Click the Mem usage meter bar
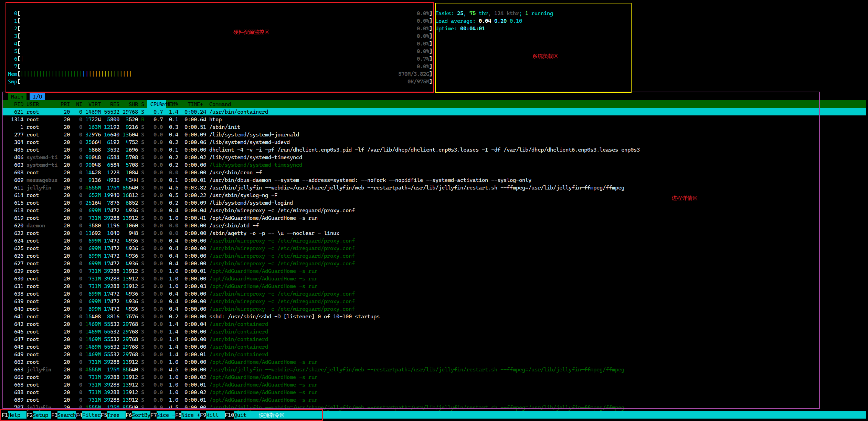 pyautogui.click(x=220, y=74)
